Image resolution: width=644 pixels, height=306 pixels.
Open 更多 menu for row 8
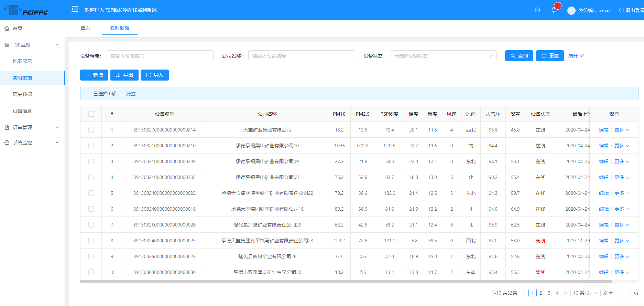pos(622,241)
